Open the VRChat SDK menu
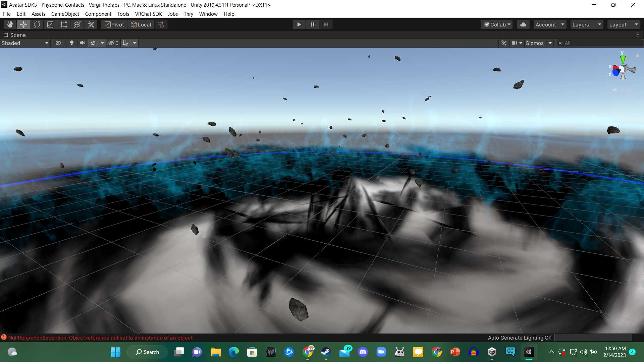 [x=148, y=14]
